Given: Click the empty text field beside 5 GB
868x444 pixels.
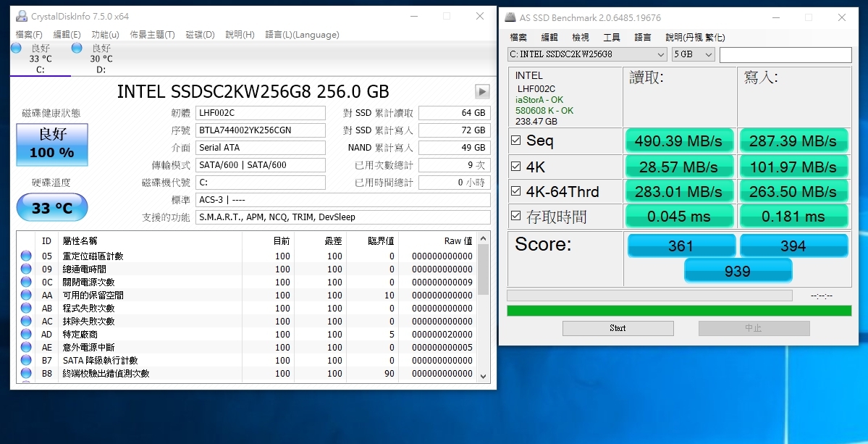Looking at the screenshot, I should pos(785,55).
